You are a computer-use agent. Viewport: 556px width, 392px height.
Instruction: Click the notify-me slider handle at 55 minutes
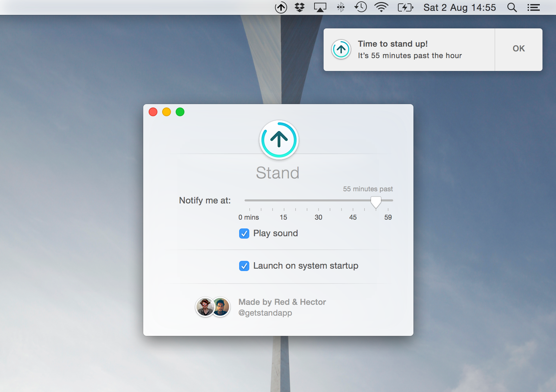(x=376, y=201)
